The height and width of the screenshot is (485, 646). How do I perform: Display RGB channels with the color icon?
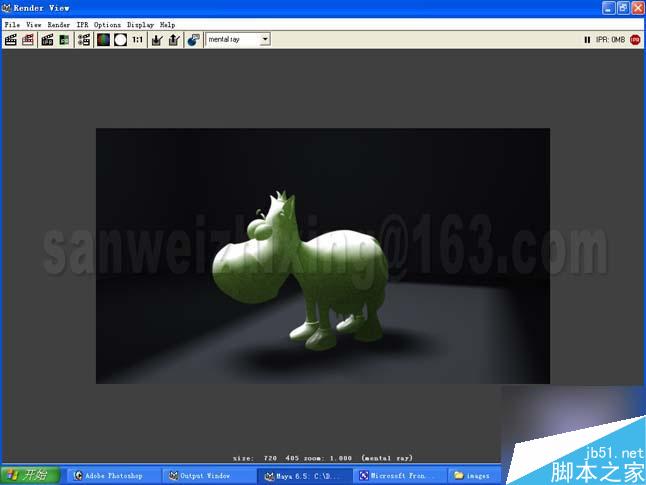103,40
